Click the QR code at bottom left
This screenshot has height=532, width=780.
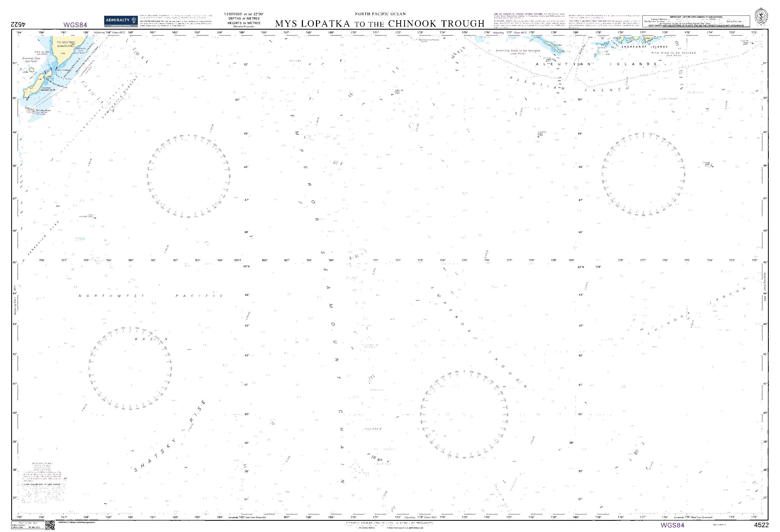click(x=50, y=525)
